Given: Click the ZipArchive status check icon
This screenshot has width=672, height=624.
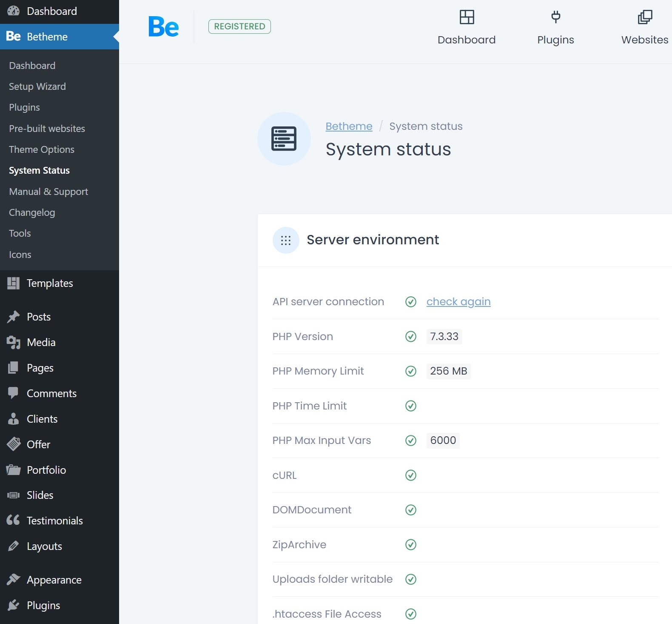Looking at the screenshot, I should pyautogui.click(x=411, y=545).
